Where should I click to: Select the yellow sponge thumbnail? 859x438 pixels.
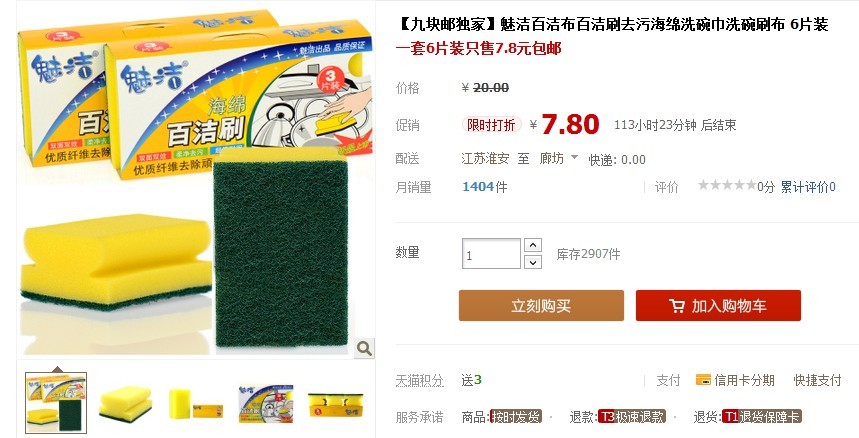click(x=126, y=403)
